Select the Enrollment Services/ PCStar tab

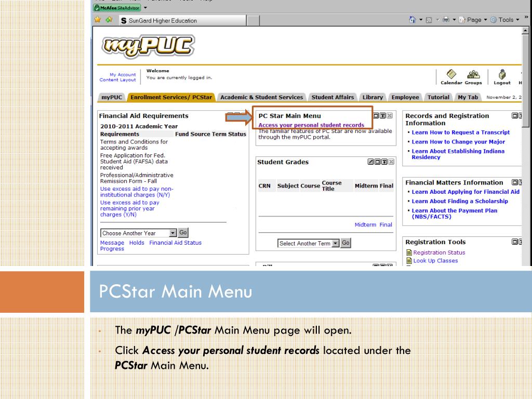pyautogui.click(x=171, y=97)
